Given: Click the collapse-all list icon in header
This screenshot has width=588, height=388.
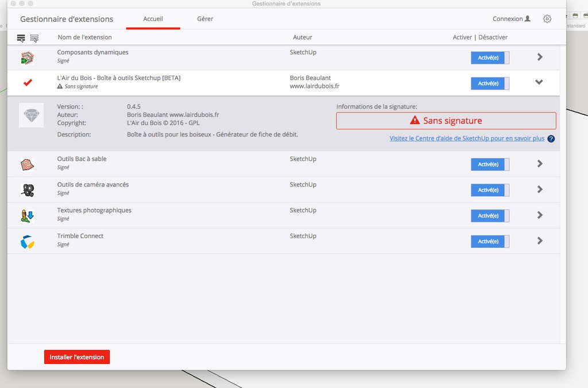Looking at the screenshot, I should [x=34, y=38].
